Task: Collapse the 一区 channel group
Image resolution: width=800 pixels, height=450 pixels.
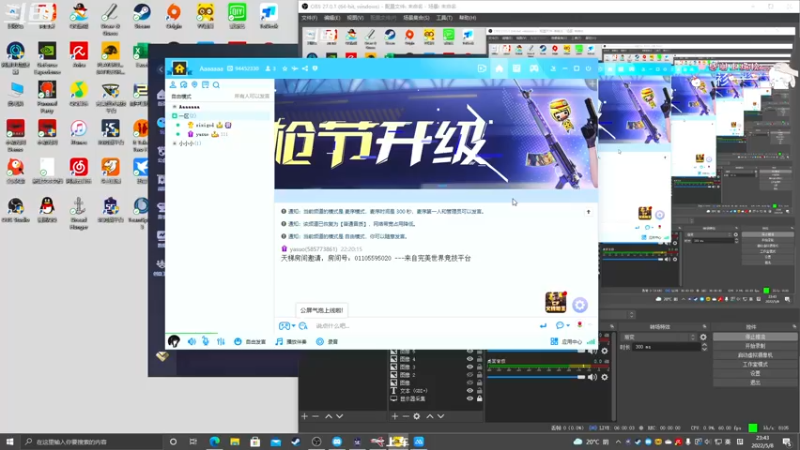Action: 174,116
